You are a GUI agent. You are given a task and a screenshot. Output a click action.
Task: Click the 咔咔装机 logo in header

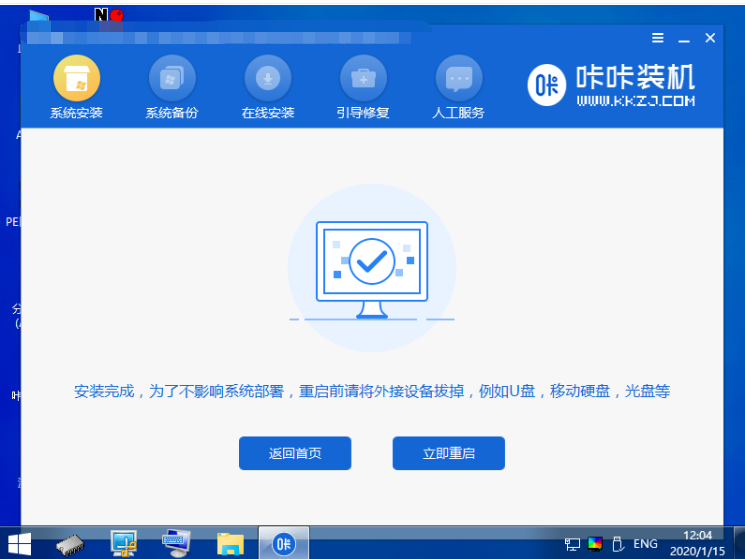[612, 84]
